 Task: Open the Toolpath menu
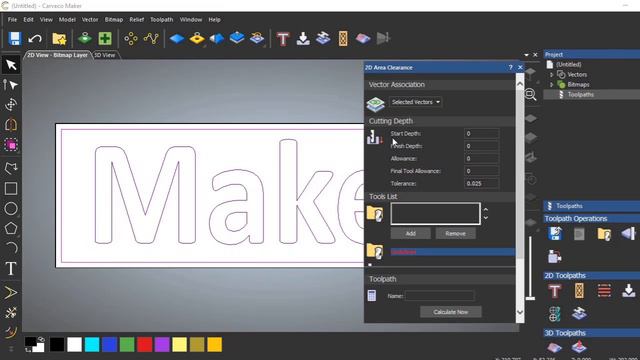(x=161, y=20)
